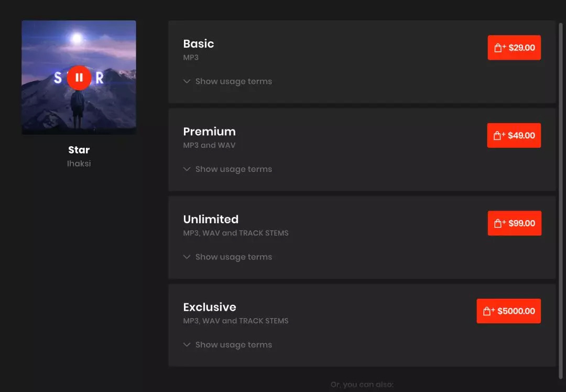
Task: Click the chevron icon beside Basic usage terms
Action: (187, 81)
